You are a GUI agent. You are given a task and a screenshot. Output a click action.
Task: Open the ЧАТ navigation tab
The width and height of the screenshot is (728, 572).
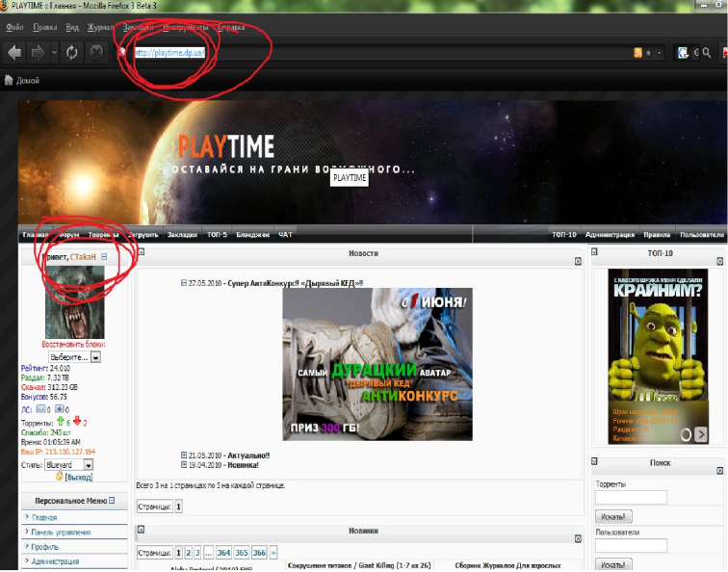point(285,235)
